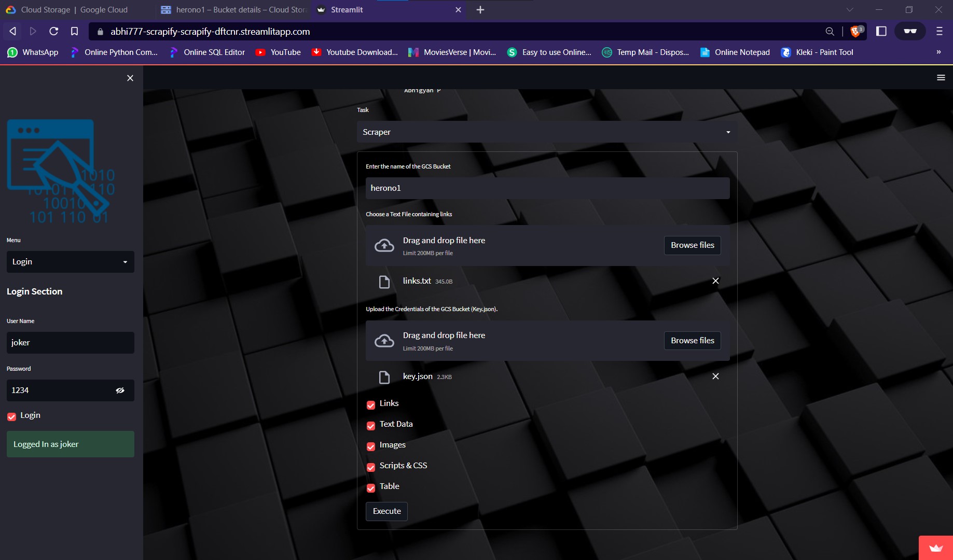Click the GCS Bucket name field

[547, 188]
